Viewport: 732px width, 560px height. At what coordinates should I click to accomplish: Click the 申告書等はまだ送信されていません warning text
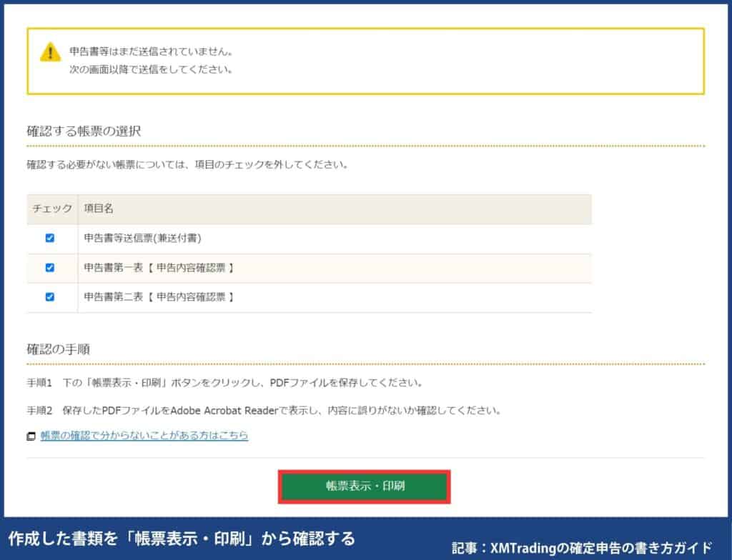click(151, 51)
